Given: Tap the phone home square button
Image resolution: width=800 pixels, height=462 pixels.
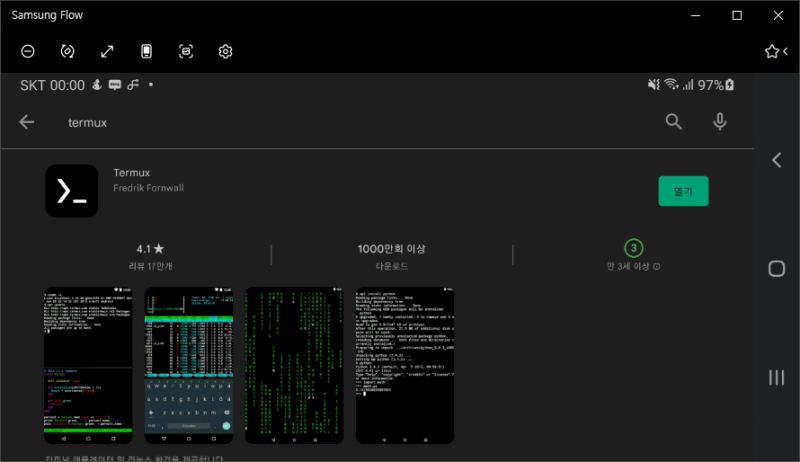Looking at the screenshot, I should click(x=777, y=269).
